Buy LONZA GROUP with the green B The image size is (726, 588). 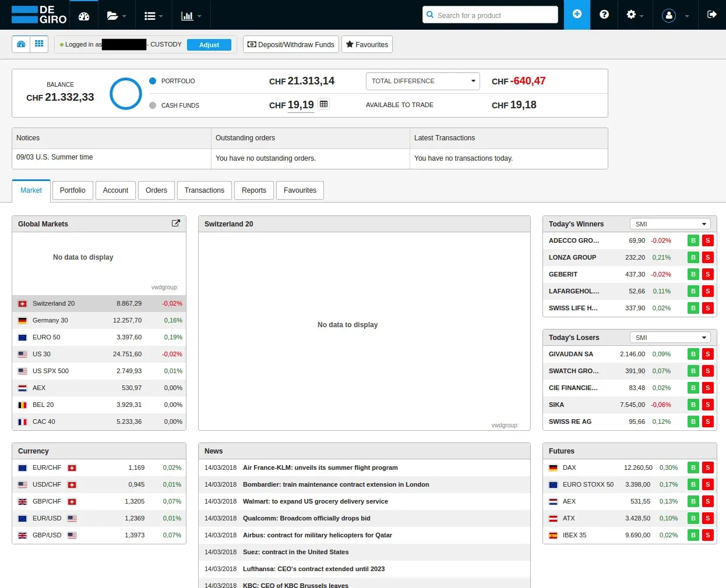(693, 257)
